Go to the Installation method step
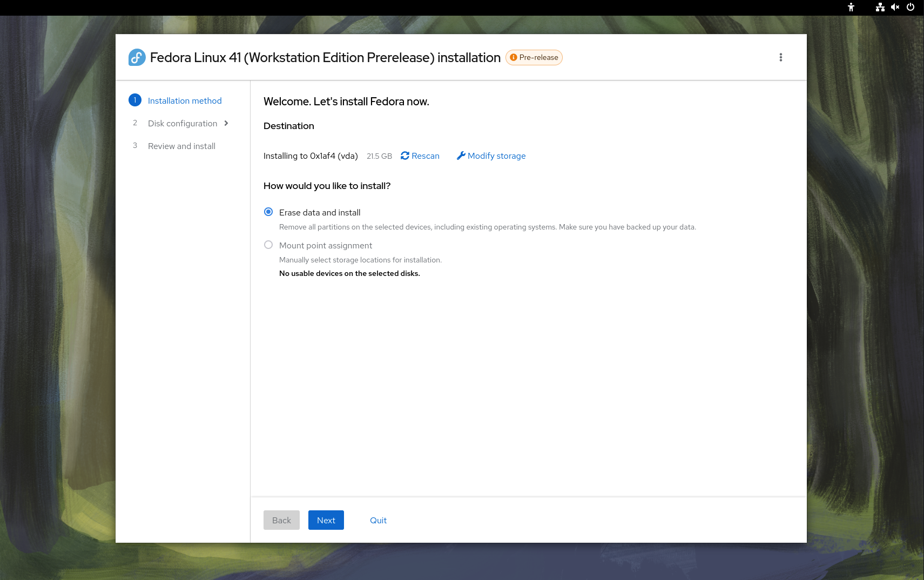The height and width of the screenshot is (580, 924). coord(185,100)
